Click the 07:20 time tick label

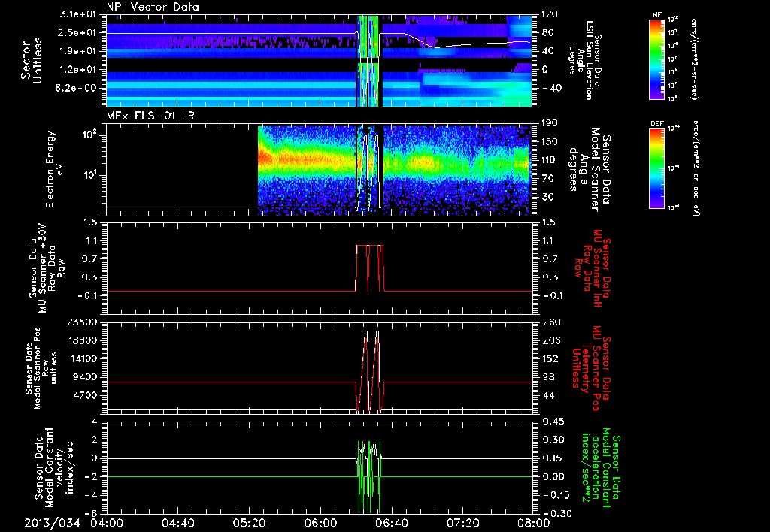pyautogui.click(x=462, y=523)
